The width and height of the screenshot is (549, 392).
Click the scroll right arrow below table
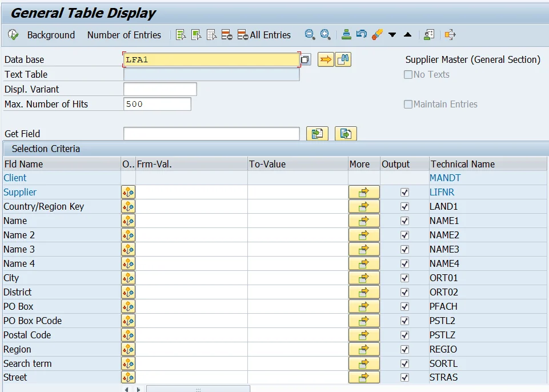pos(138,389)
